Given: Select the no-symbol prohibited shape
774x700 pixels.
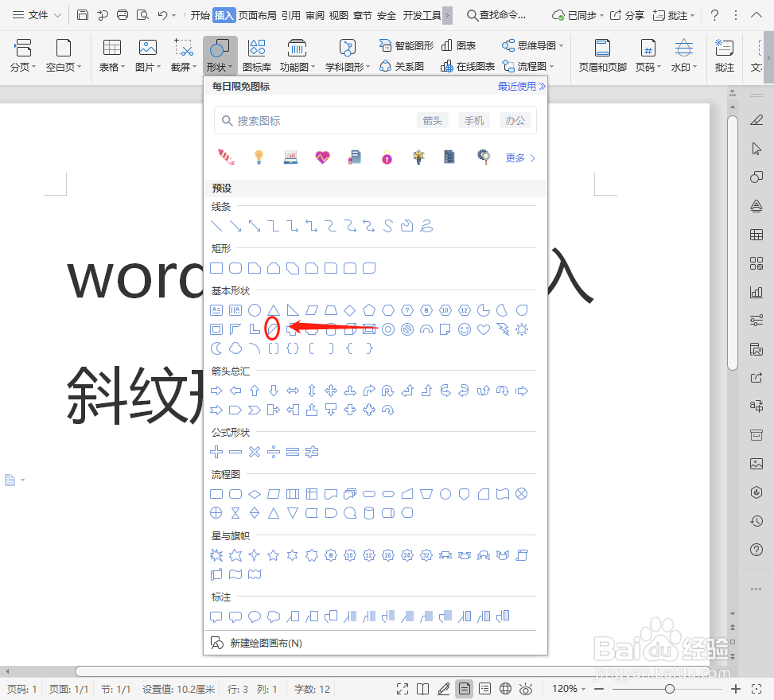Looking at the screenshot, I should 407,329.
